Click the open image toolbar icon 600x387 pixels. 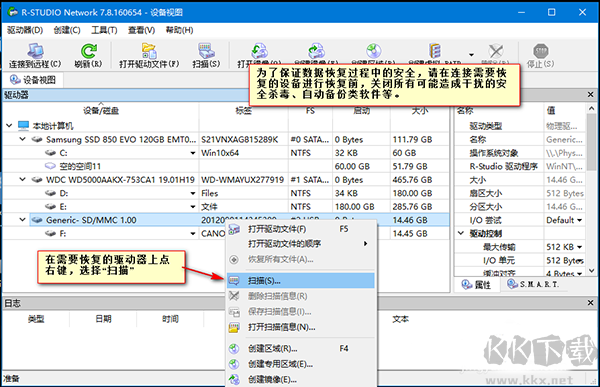pos(259,51)
